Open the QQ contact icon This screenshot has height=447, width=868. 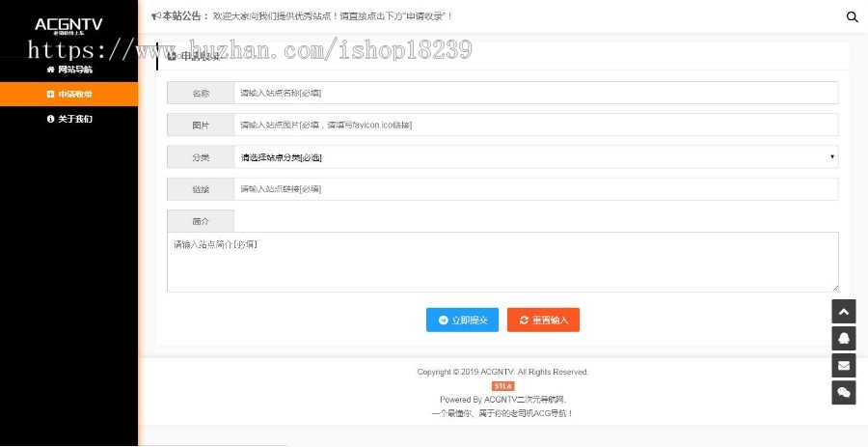click(844, 339)
